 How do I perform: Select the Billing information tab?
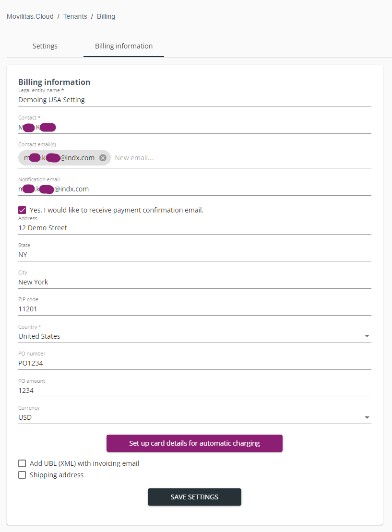point(124,46)
